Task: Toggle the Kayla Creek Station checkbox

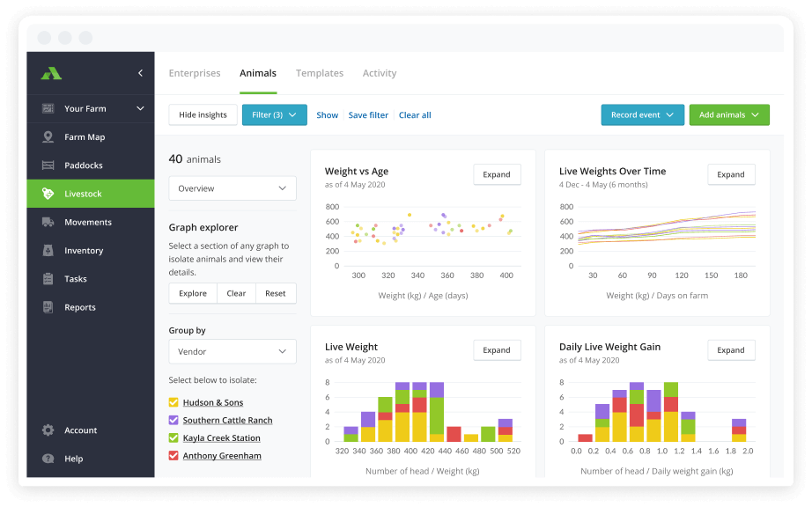Action: [x=173, y=438]
